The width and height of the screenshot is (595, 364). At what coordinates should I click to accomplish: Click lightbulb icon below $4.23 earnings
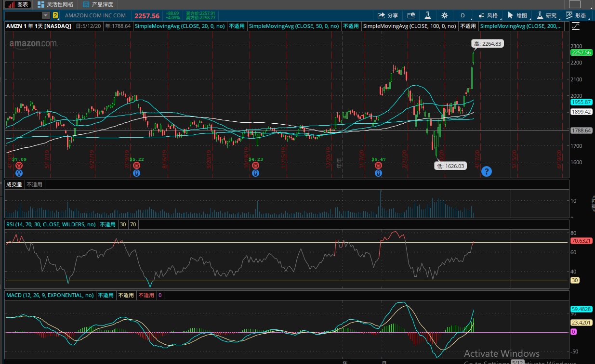point(256,173)
